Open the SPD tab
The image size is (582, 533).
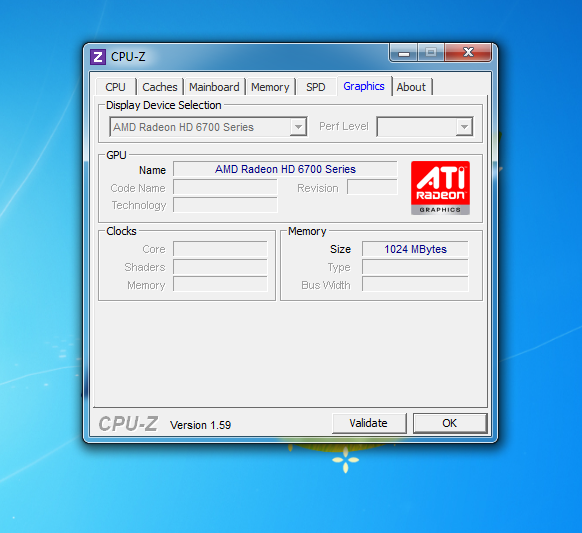(x=316, y=87)
